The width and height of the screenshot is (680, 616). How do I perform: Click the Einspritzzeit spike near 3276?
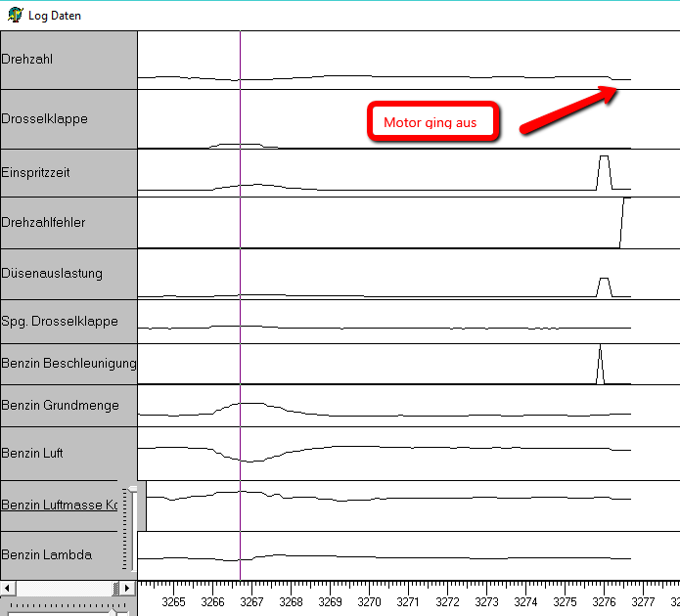point(604,171)
